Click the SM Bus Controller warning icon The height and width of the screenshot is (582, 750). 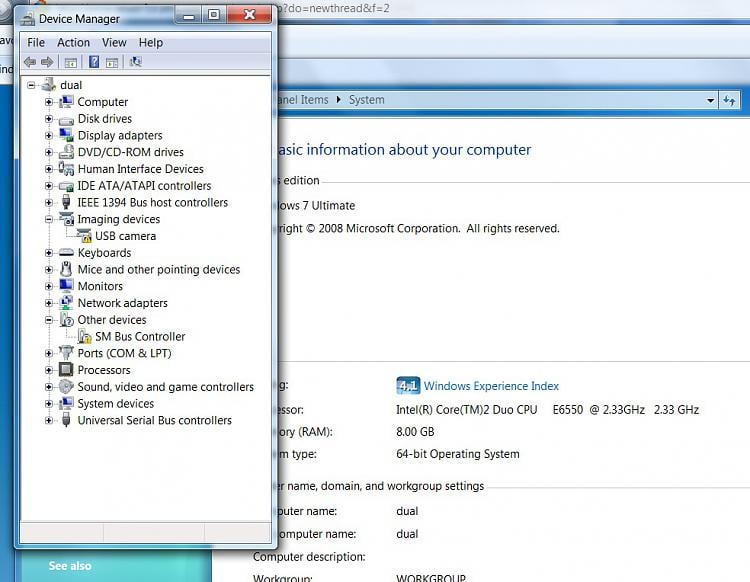[84, 337]
